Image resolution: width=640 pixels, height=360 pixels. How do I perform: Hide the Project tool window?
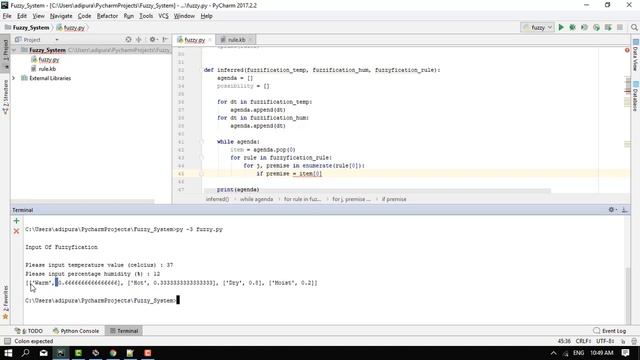pyautogui.click(x=165, y=40)
